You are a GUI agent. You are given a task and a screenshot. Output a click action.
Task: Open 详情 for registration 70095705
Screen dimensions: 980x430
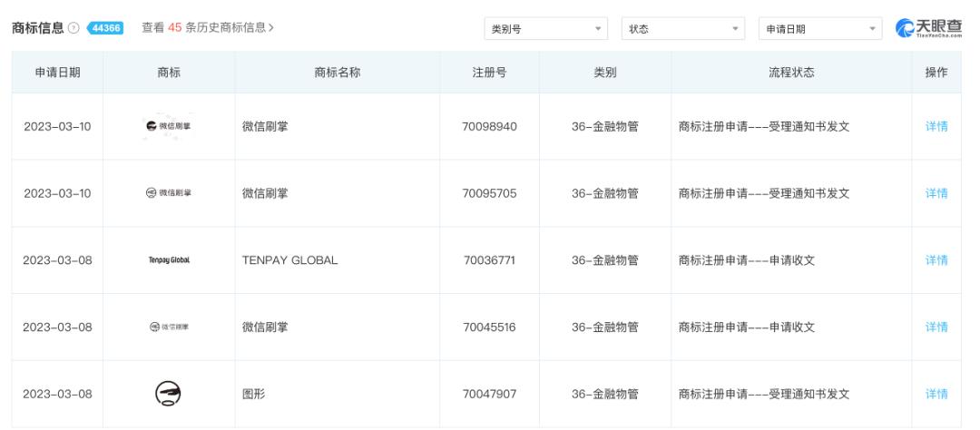coord(936,193)
